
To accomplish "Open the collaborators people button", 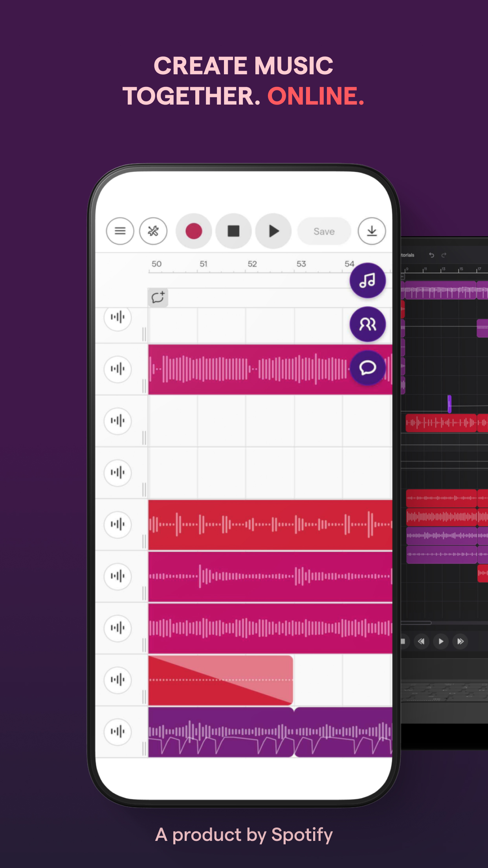I will [x=368, y=324].
